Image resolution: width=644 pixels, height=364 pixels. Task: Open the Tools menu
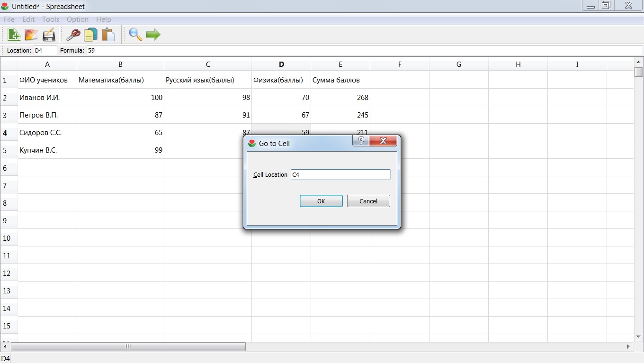point(51,19)
